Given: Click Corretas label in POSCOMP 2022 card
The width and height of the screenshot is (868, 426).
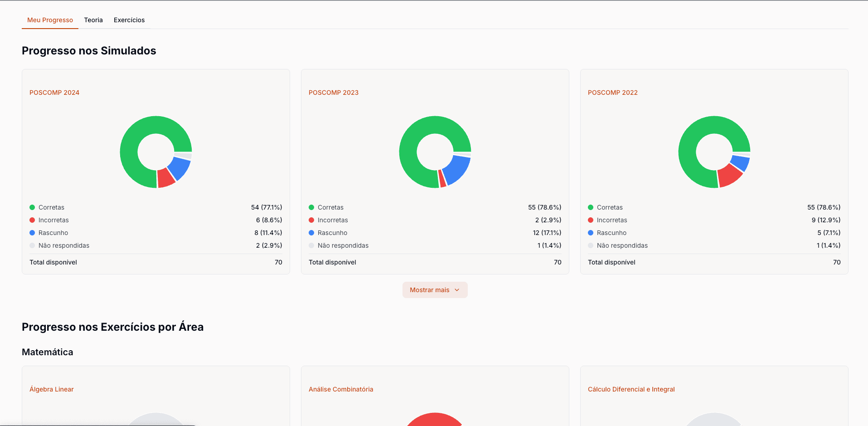Looking at the screenshot, I should point(610,207).
